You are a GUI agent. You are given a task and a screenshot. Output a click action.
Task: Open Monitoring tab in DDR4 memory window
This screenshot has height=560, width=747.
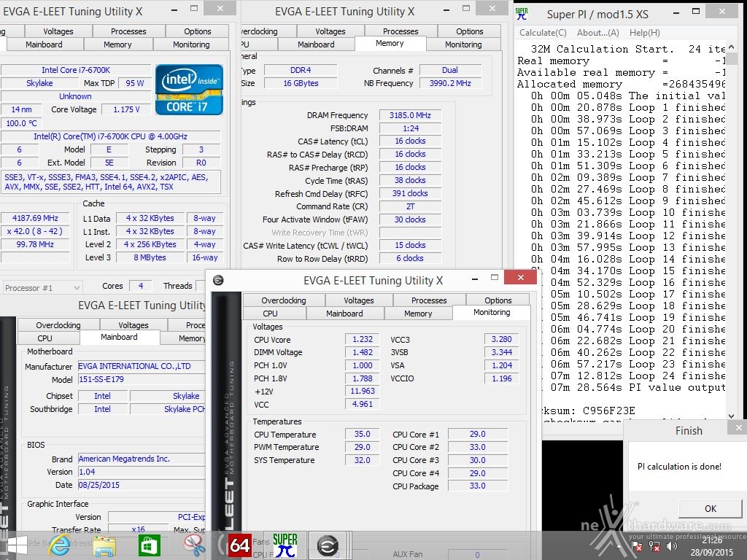coord(463,44)
